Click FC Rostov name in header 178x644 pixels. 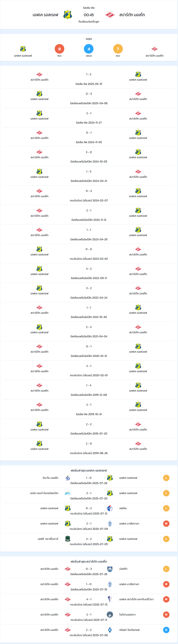coord(45,15)
